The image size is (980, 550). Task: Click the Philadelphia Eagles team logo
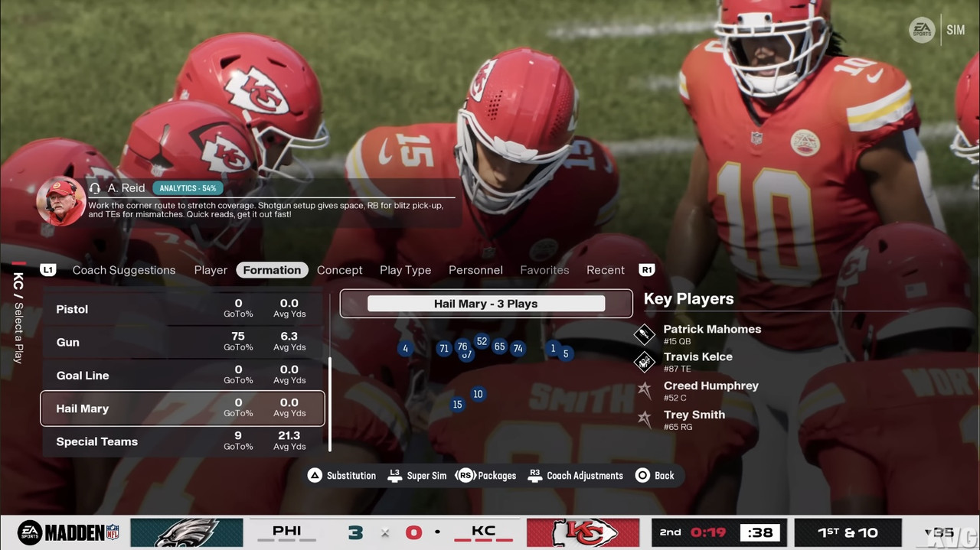[x=187, y=532]
